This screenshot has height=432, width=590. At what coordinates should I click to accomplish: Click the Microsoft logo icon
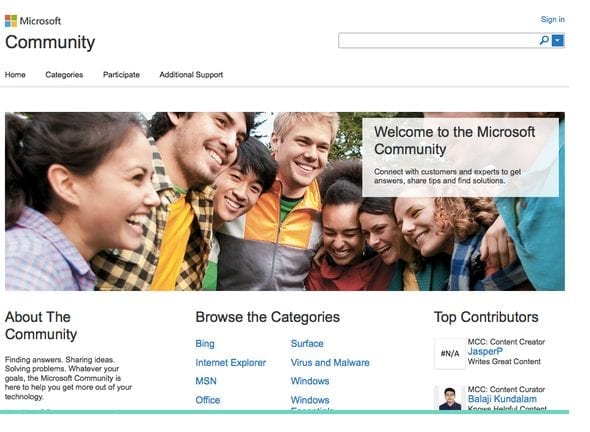pyautogui.click(x=11, y=21)
